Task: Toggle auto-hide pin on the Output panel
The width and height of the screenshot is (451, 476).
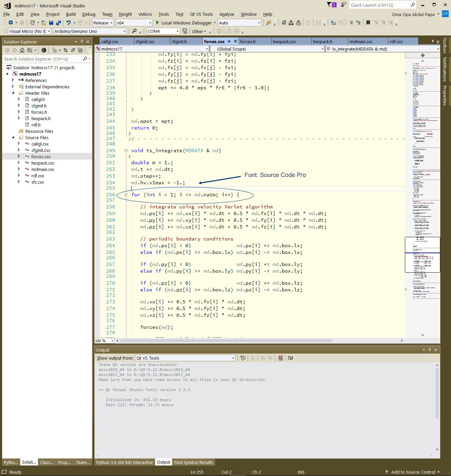Action: [430, 350]
